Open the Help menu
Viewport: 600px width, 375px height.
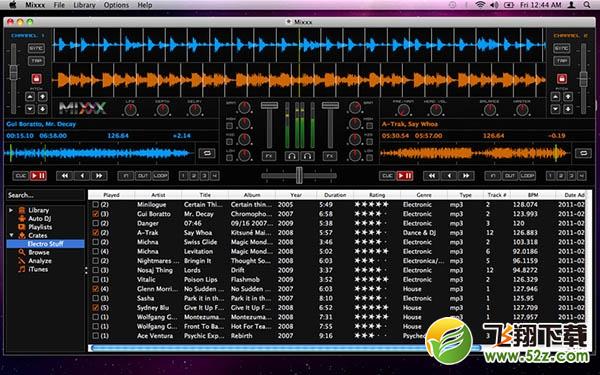pyautogui.click(x=145, y=5)
